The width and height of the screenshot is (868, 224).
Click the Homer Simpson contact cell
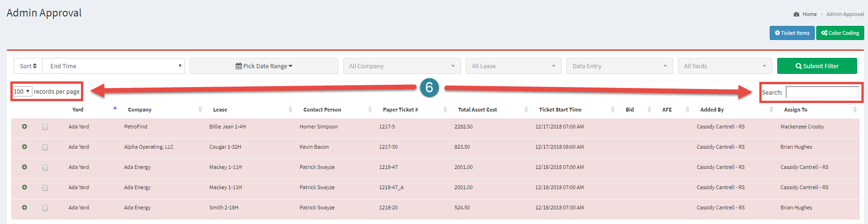[x=319, y=127]
